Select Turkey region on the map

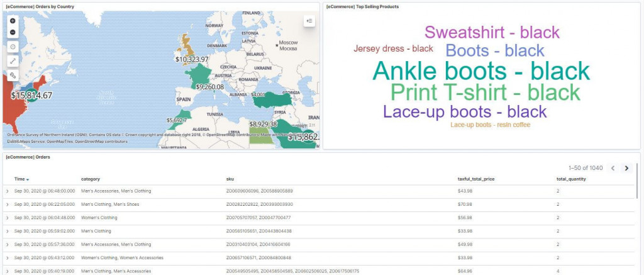pos(272,100)
